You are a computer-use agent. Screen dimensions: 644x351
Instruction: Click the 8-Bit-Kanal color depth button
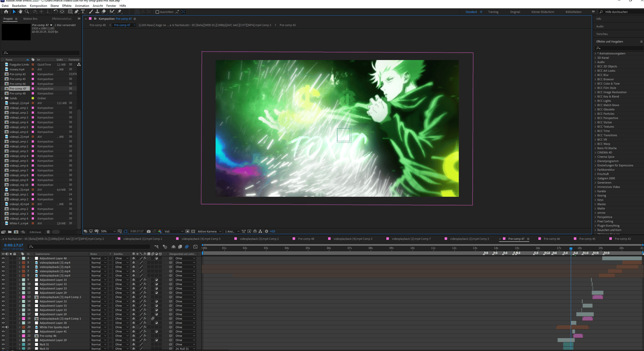tap(35, 232)
